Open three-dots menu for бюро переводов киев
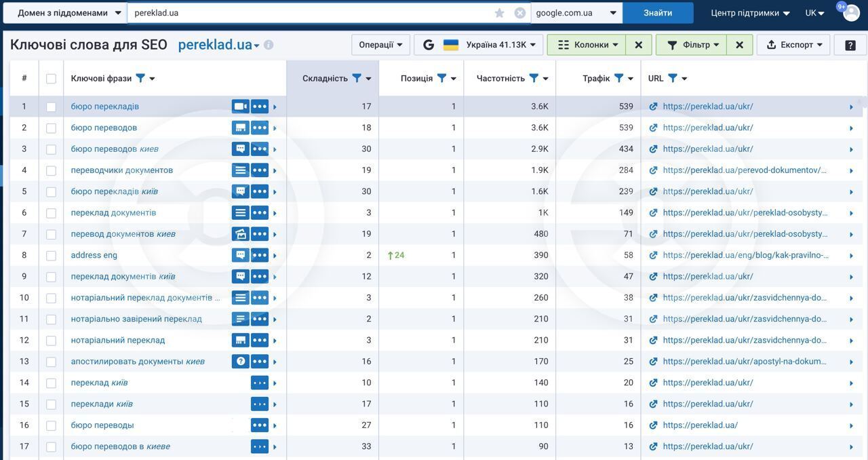The height and width of the screenshot is (460, 868). pos(260,149)
